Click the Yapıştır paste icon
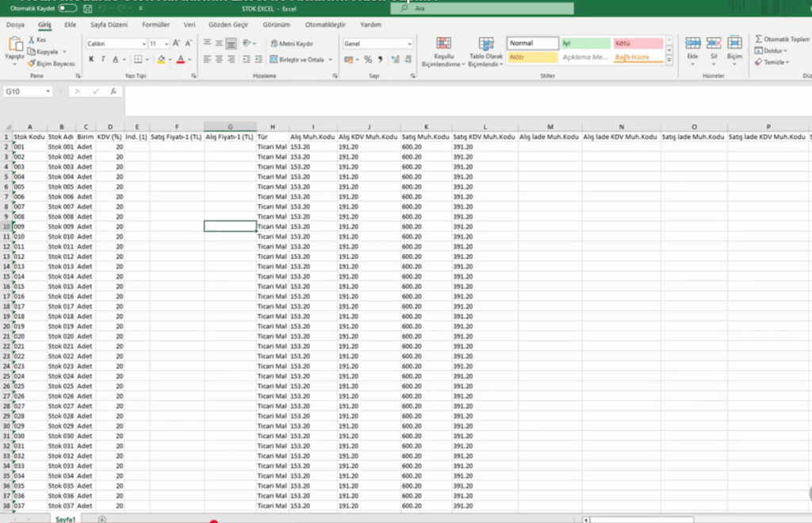Screen dimensions: 812x523 [14, 45]
